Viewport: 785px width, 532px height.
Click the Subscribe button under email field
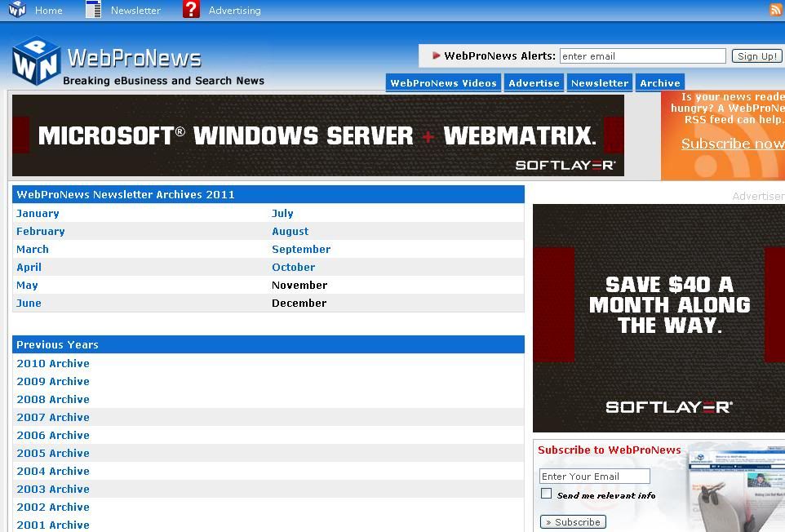point(573,522)
